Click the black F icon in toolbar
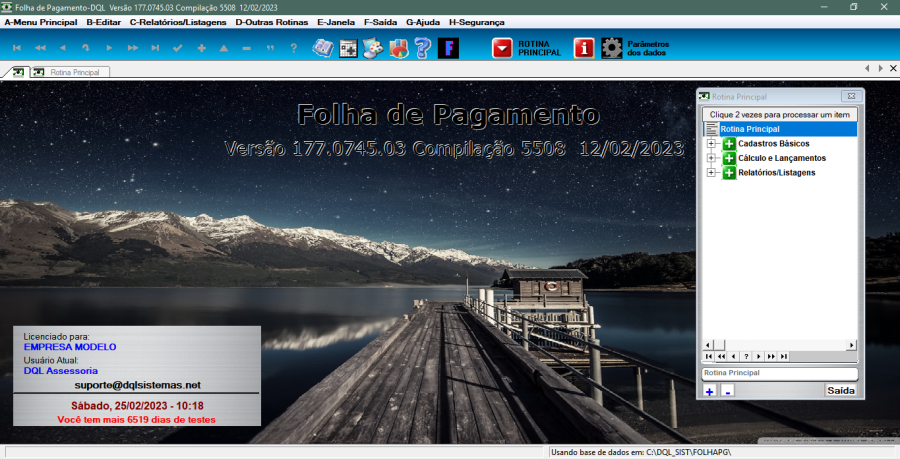The image size is (900, 459). pos(448,47)
